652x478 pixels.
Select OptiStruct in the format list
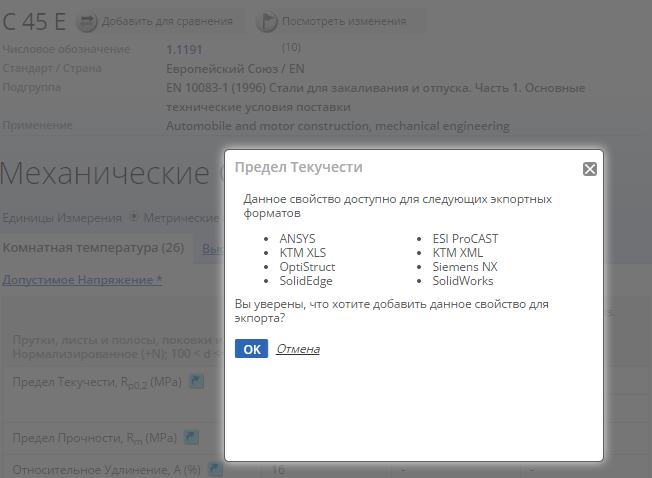pyautogui.click(x=307, y=267)
